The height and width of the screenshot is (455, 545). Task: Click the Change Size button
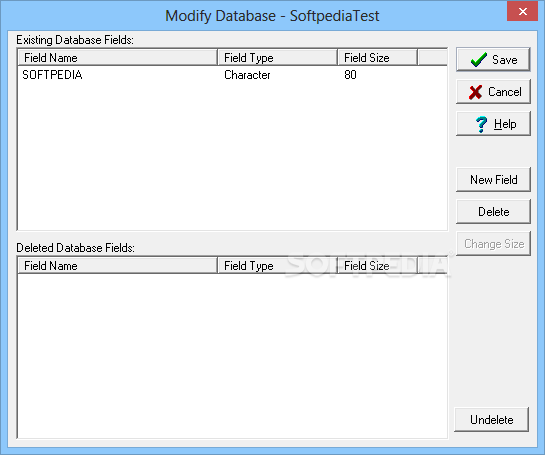493,244
